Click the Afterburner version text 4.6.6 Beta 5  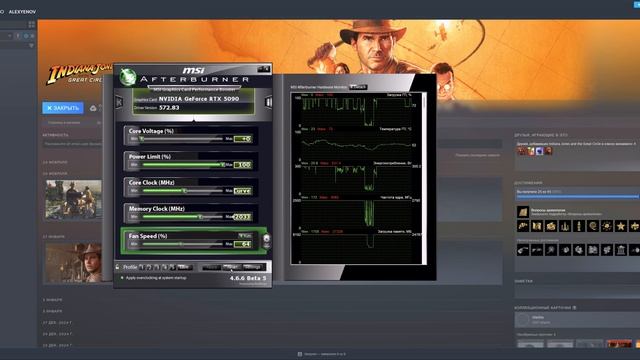tap(248, 278)
